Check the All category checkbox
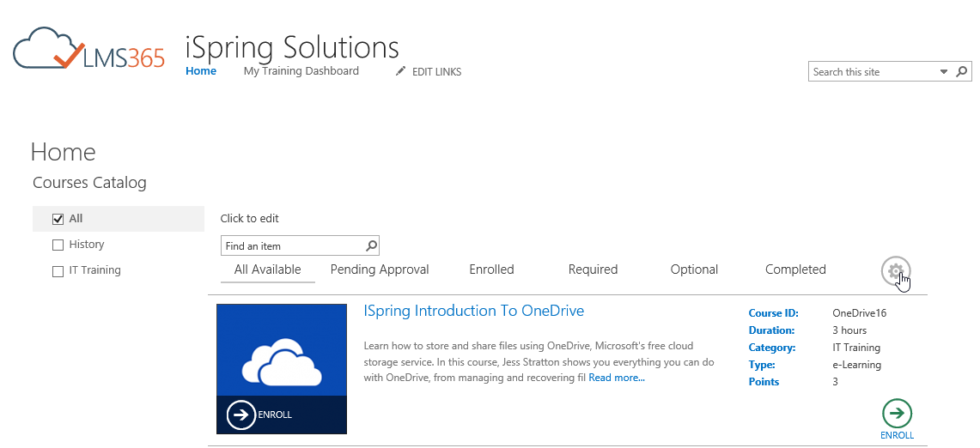The width and height of the screenshot is (980, 448). click(x=58, y=220)
